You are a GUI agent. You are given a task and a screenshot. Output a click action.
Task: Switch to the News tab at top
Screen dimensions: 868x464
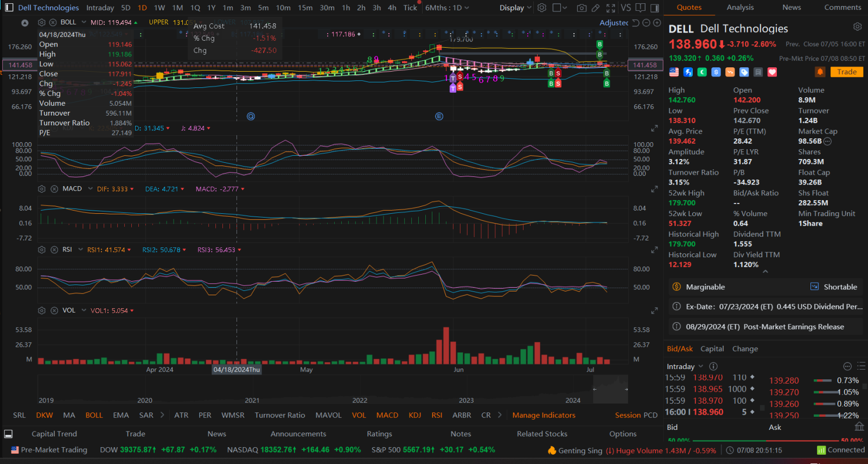click(792, 8)
